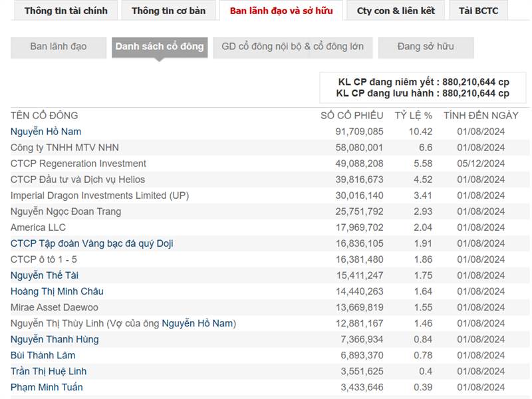Select Ban lãnh đạo và sở hữu tab

(280, 11)
